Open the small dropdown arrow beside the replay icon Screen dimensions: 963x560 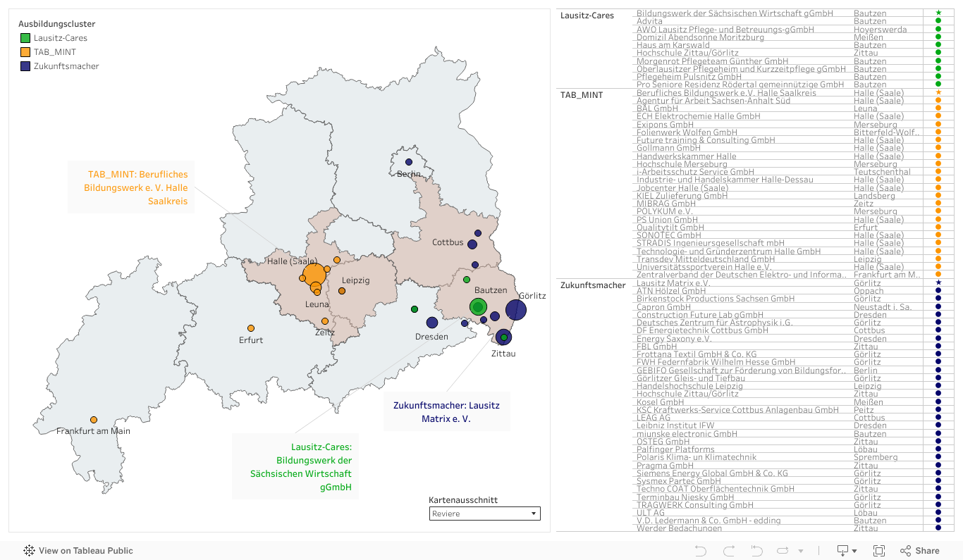(x=801, y=551)
